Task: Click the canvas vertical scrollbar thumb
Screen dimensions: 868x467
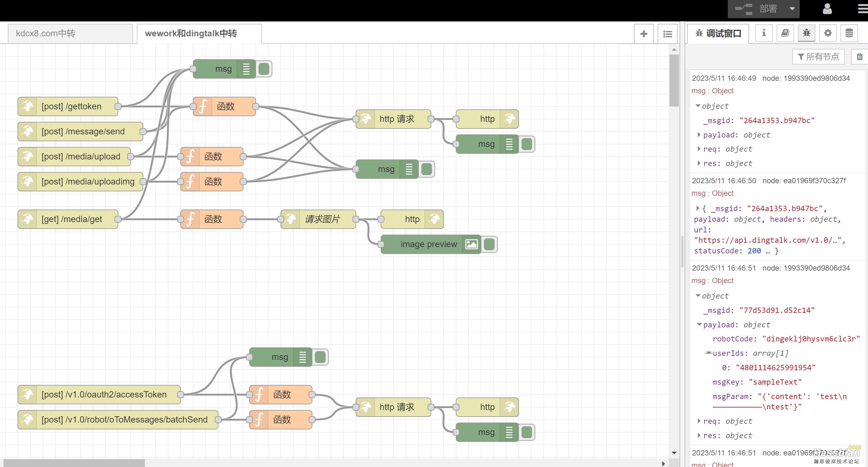Action: [x=674, y=80]
